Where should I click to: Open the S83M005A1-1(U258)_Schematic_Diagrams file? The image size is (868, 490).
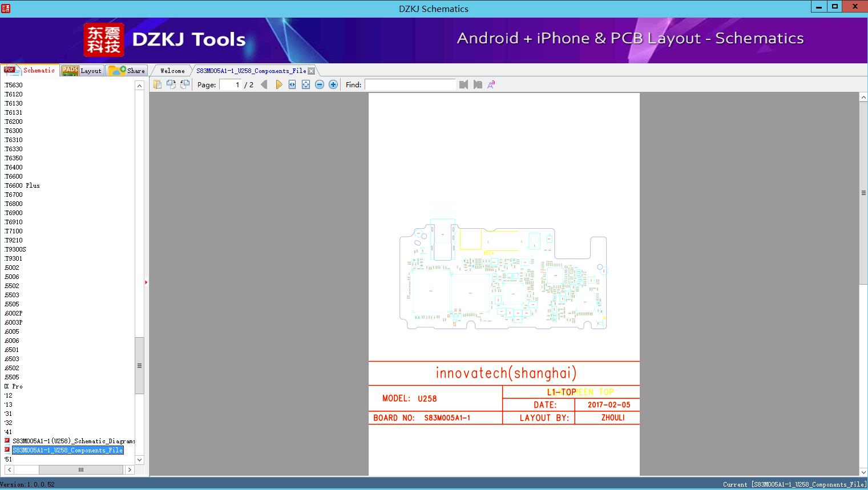coord(74,441)
